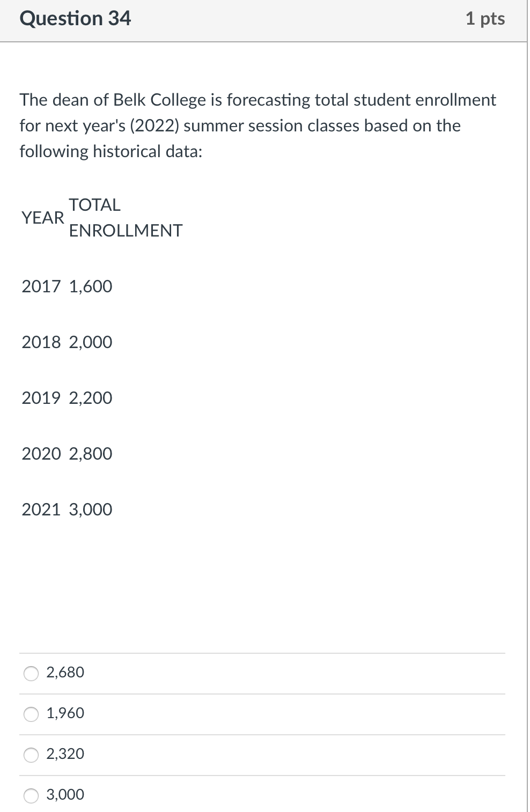Click the 2,320 answer label text
This screenshot has height=812, width=530.
(x=65, y=754)
